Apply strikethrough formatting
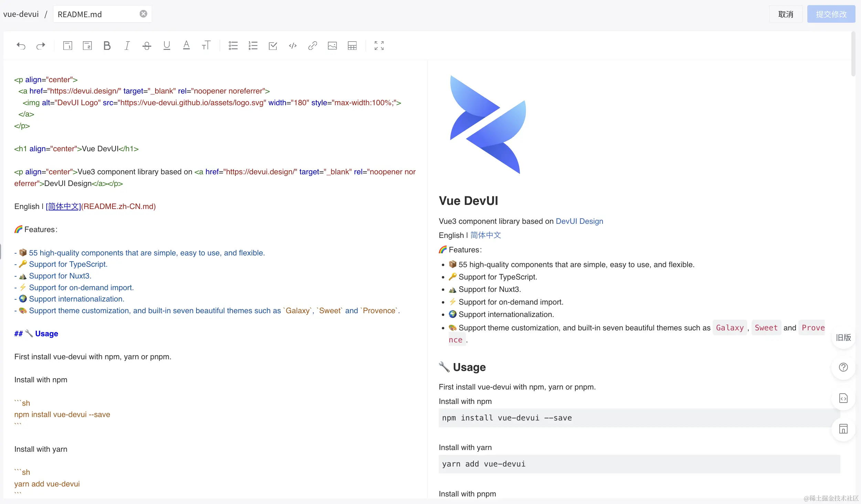The width and height of the screenshot is (861, 504). coord(147,46)
